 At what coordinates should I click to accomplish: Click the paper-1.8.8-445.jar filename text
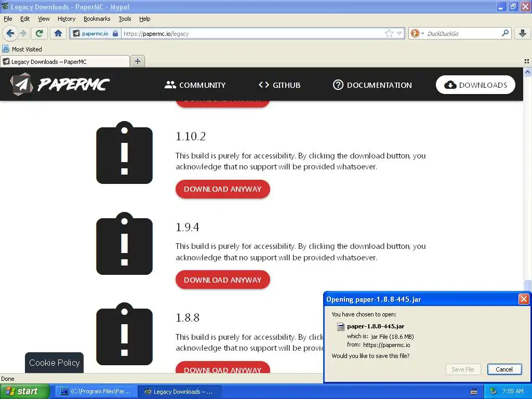[x=376, y=326]
